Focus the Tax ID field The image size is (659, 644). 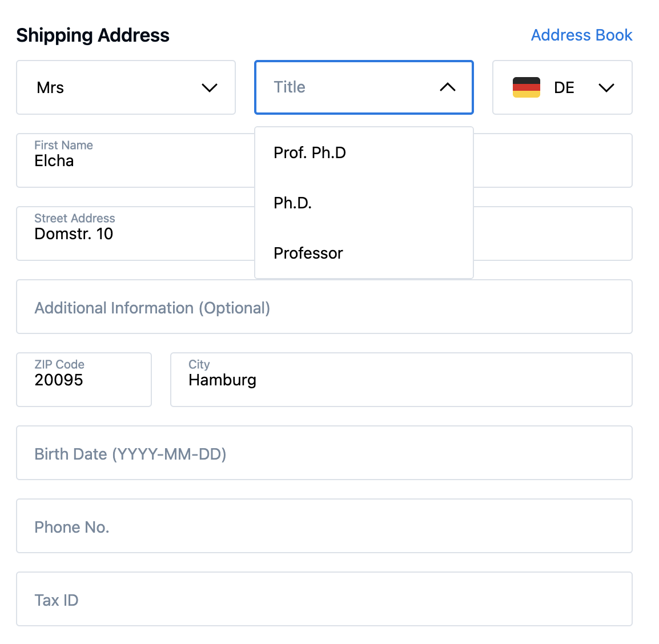point(324,599)
